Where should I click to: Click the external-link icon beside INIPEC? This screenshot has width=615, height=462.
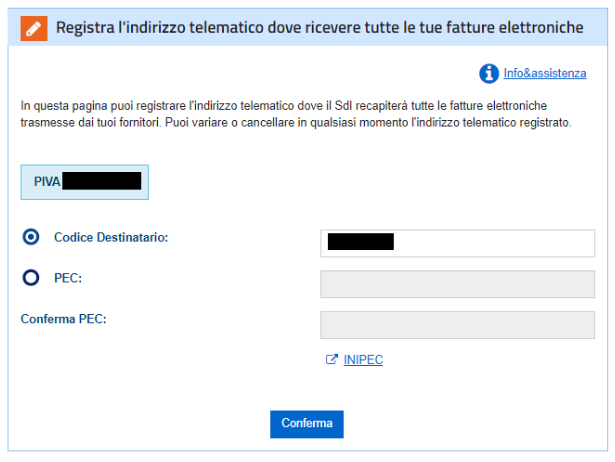[332, 360]
